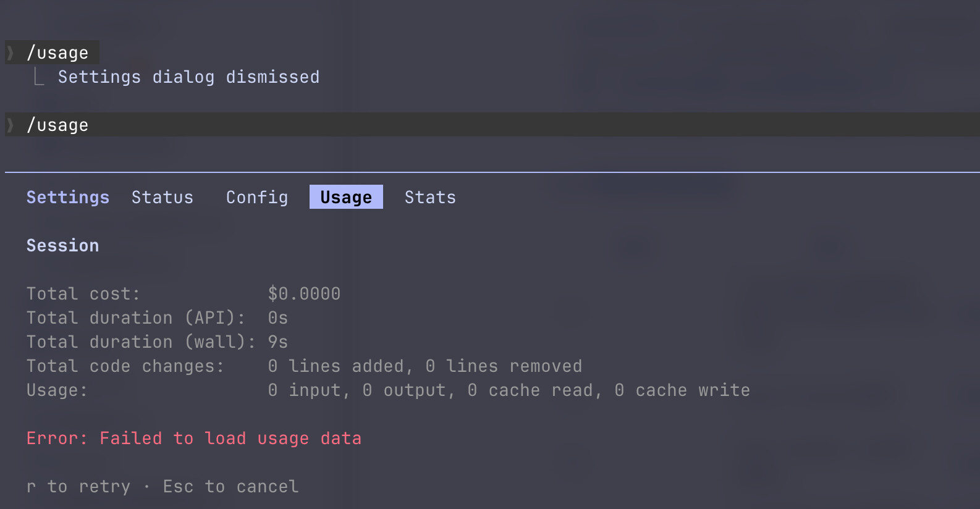Image resolution: width=980 pixels, height=509 pixels.
Task: Click the Total cost $0.0000 value
Action: coord(304,293)
